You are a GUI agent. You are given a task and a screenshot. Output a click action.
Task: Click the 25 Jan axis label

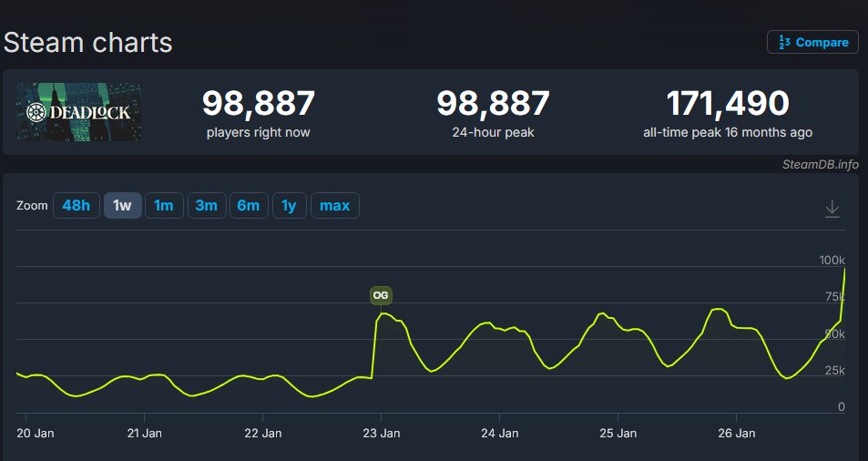coord(618,433)
